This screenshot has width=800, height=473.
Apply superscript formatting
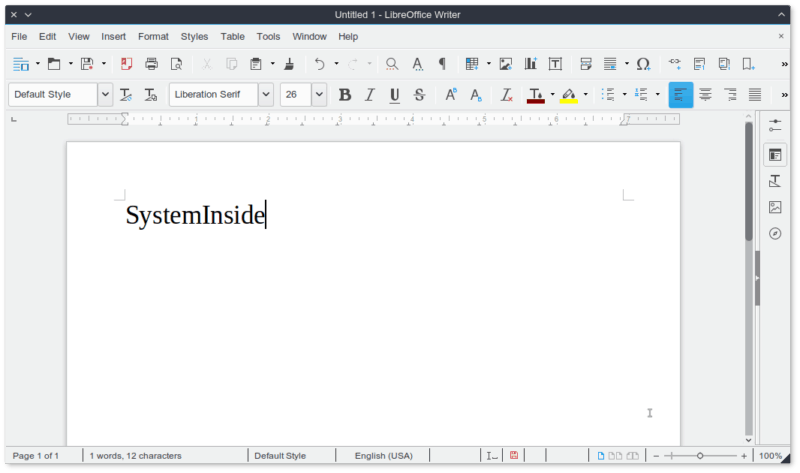click(x=451, y=95)
